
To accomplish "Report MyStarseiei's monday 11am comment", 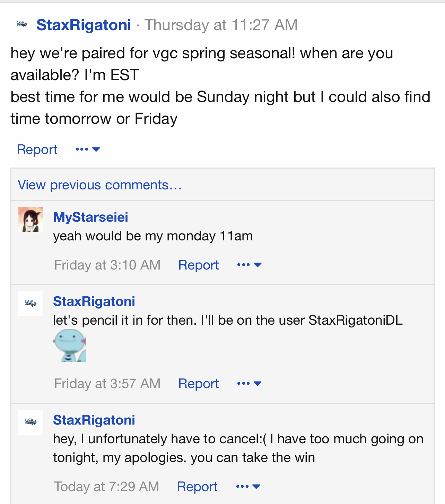I will (198, 265).
